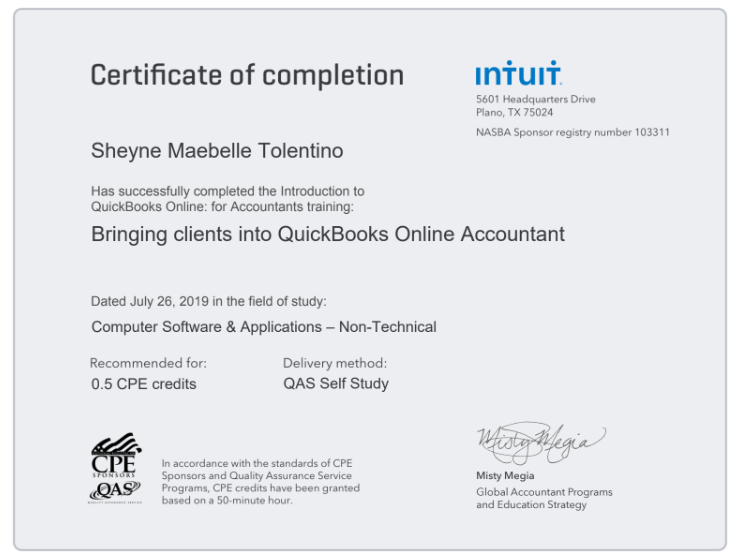
Task: Click the 'Recommended for:' label
Action: 148,363
